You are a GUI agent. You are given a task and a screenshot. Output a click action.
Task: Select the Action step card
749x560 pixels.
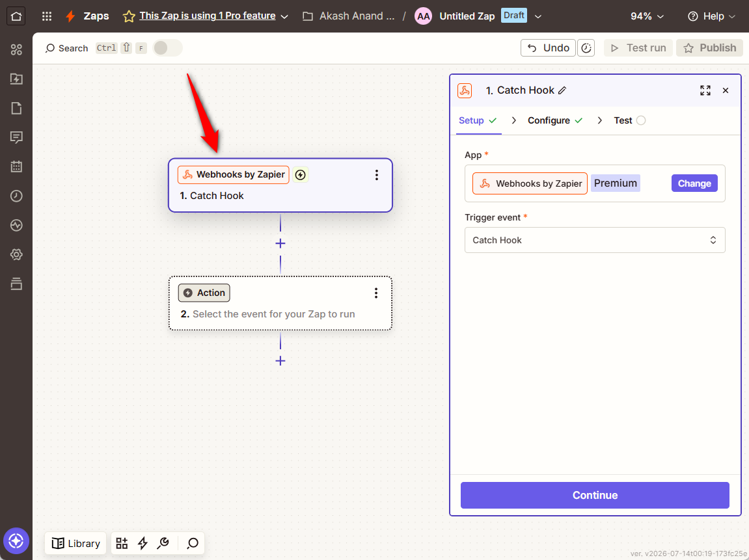[280, 303]
